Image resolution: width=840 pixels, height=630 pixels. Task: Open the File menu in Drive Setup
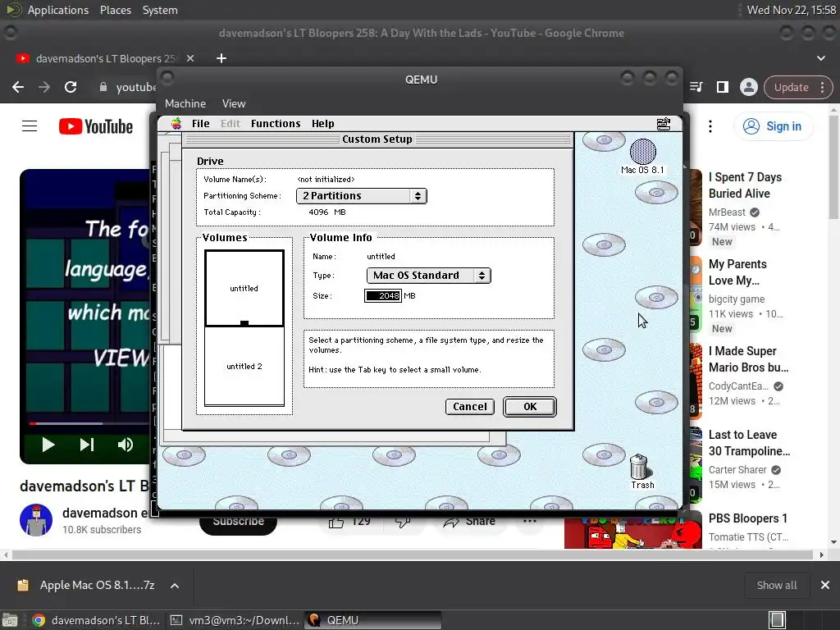(201, 124)
